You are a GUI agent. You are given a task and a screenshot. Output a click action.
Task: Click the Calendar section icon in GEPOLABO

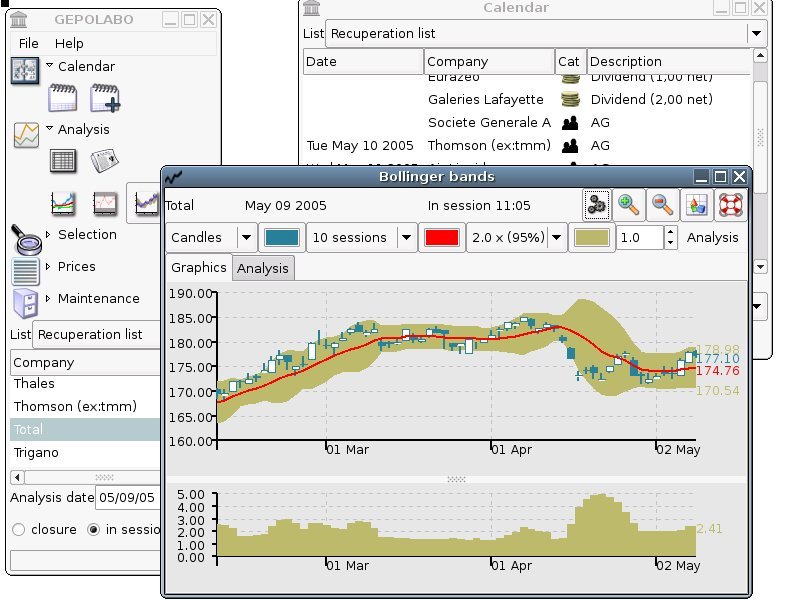[24, 70]
